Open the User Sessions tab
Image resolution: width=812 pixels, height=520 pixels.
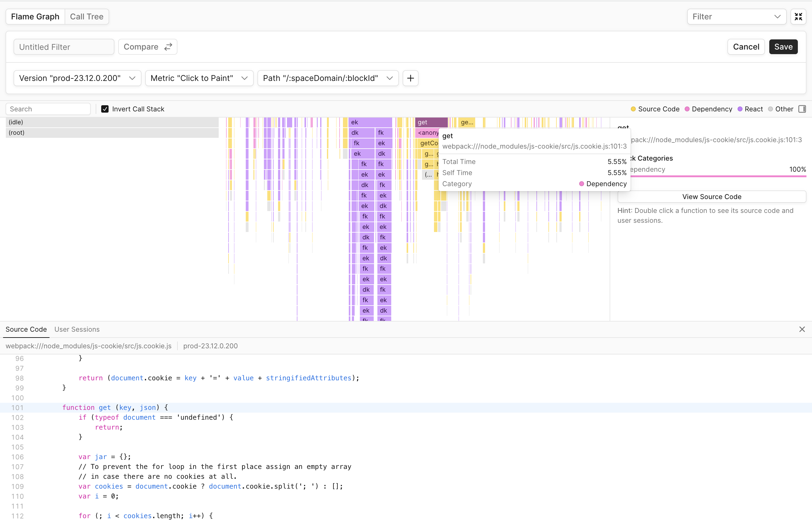coord(77,329)
